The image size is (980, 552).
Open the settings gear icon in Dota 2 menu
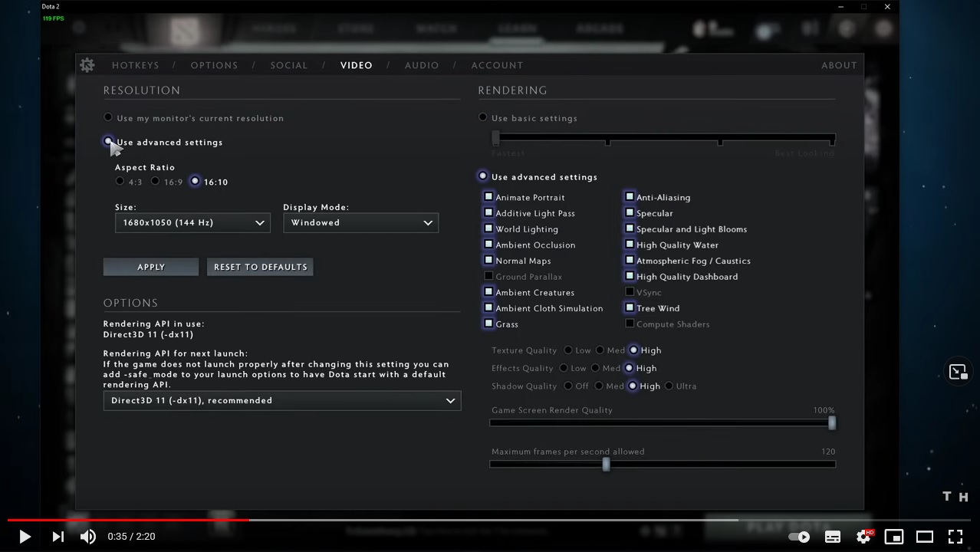87,65
